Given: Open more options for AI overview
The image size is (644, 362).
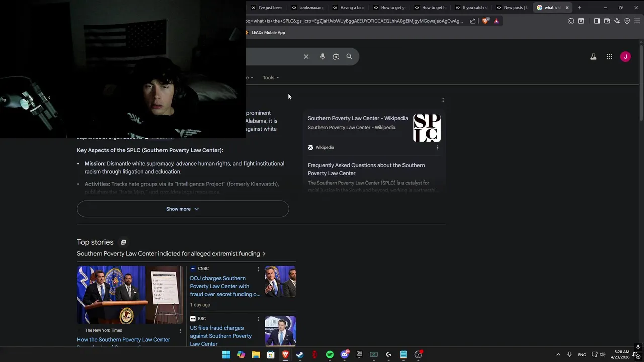Looking at the screenshot, I should [x=443, y=100].
